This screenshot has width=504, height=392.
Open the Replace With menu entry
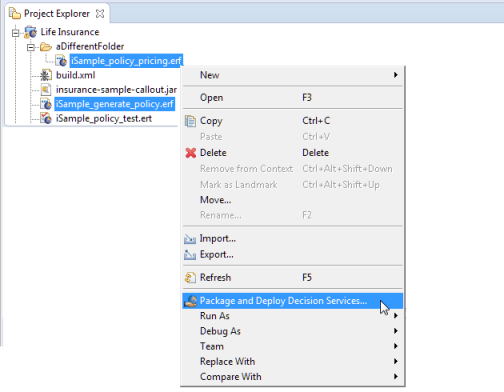(293, 361)
